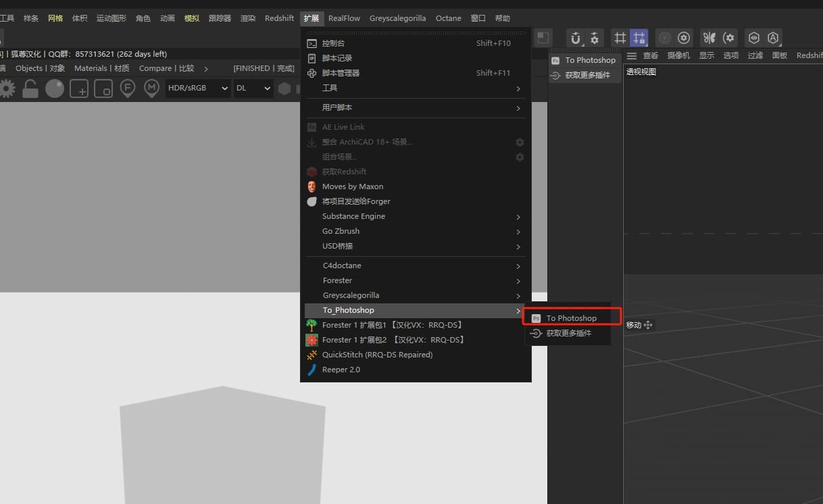The height and width of the screenshot is (504, 823).
Task: Expand the Substance Engine submenu
Action: coord(416,216)
